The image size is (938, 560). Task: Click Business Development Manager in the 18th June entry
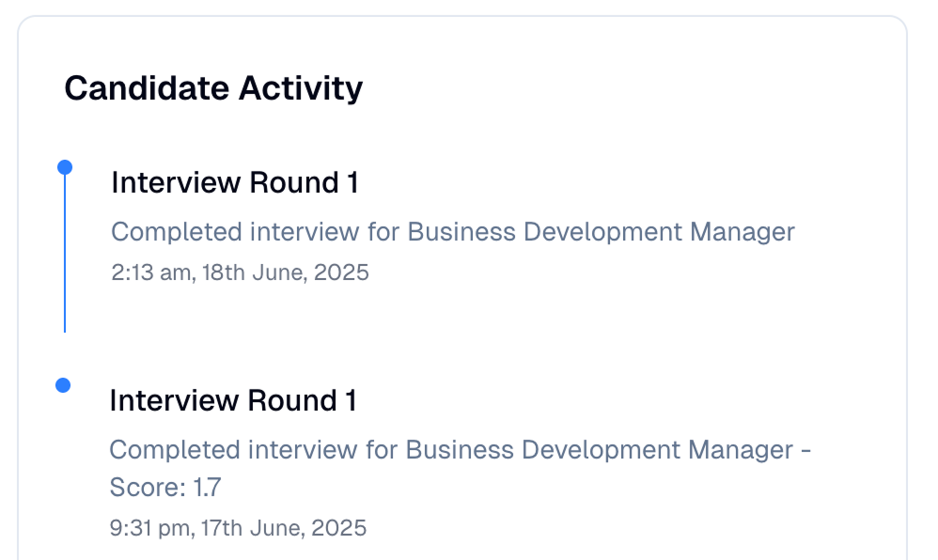(x=602, y=232)
